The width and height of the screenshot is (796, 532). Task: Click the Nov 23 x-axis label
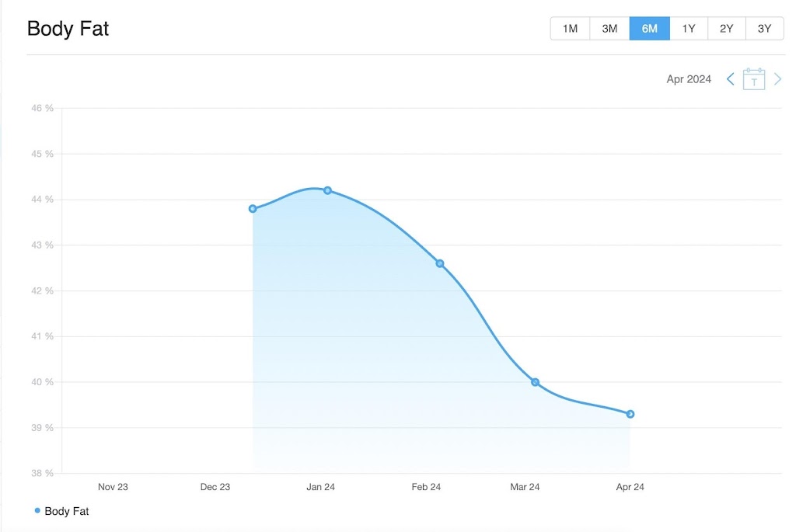tap(113, 487)
